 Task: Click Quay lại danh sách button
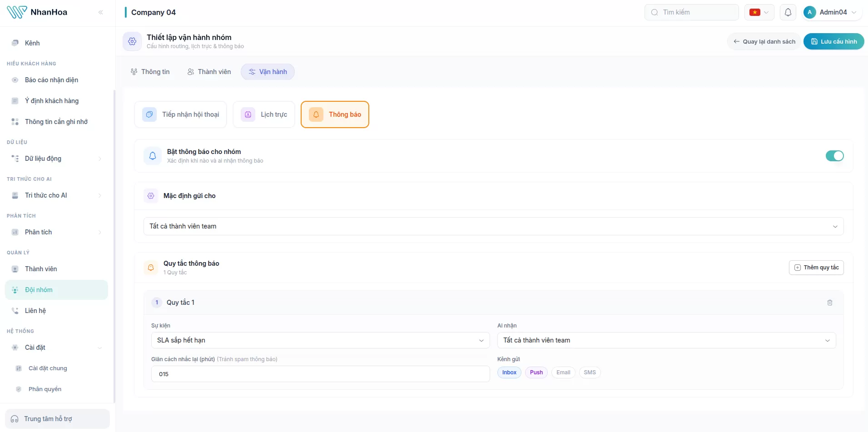(x=764, y=41)
